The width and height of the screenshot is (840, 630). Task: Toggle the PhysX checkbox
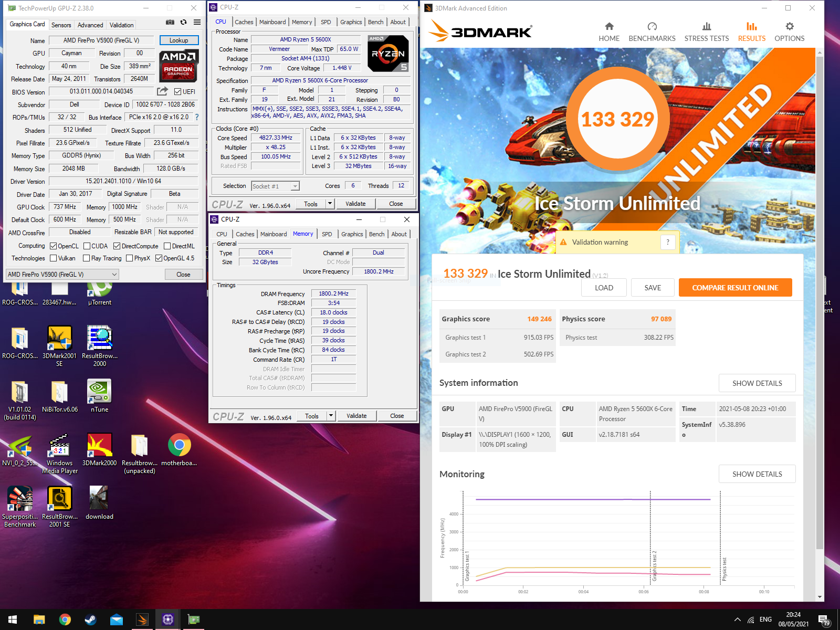(129, 258)
